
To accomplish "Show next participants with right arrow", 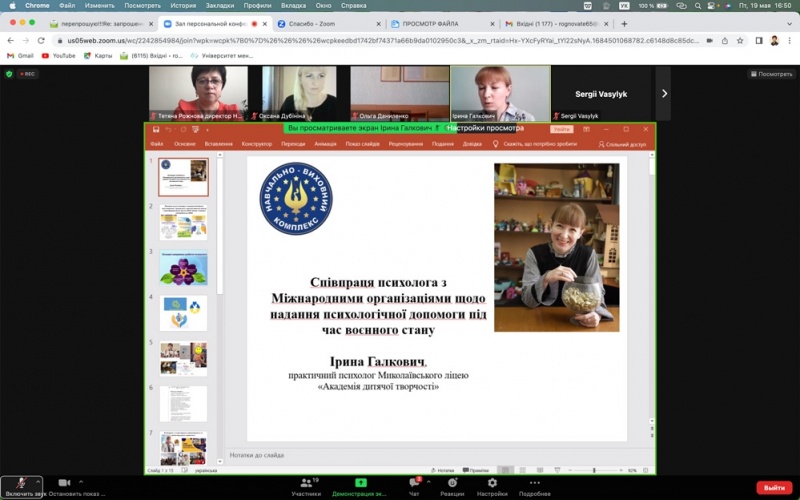I will coord(664,94).
